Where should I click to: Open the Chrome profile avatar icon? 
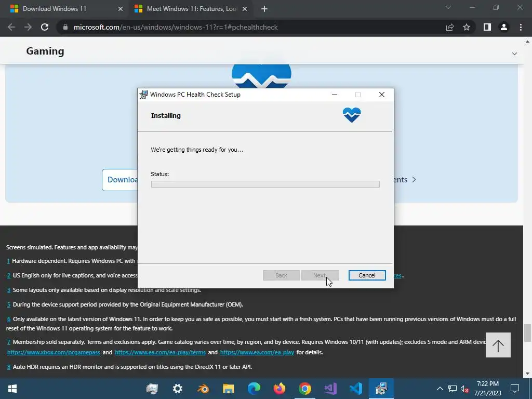pos(504,27)
